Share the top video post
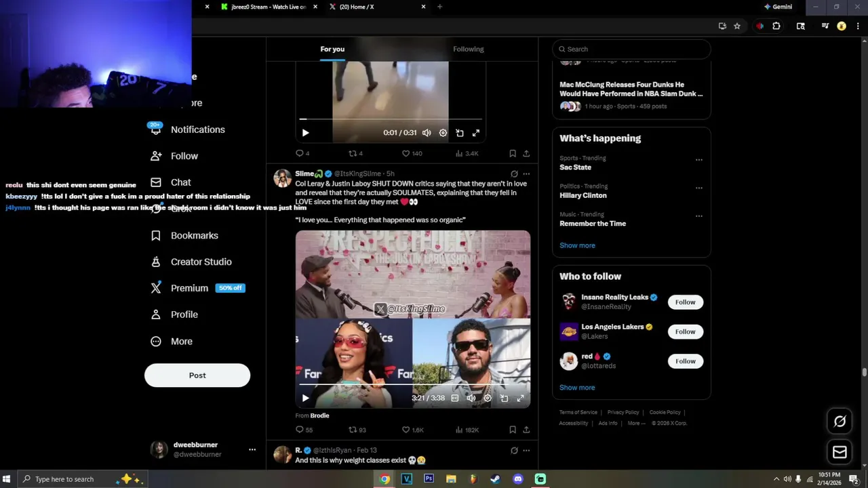Image resolution: width=868 pixels, height=488 pixels. pos(526,153)
